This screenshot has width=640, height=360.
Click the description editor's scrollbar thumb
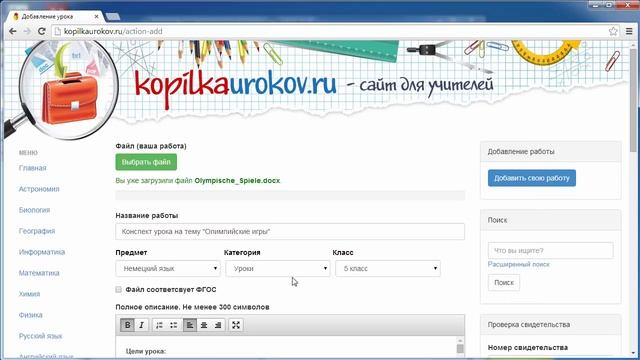[460, 348]
